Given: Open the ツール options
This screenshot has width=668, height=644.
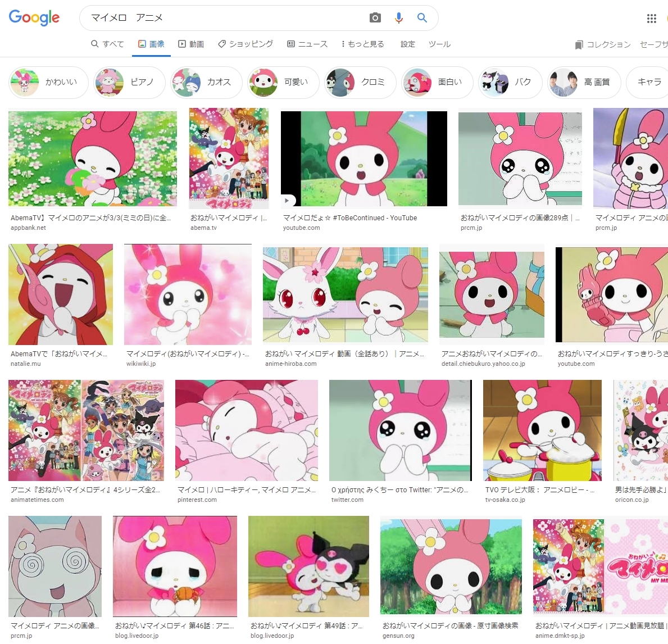Looking at the screenshot, I should click(x=439, y=44).
